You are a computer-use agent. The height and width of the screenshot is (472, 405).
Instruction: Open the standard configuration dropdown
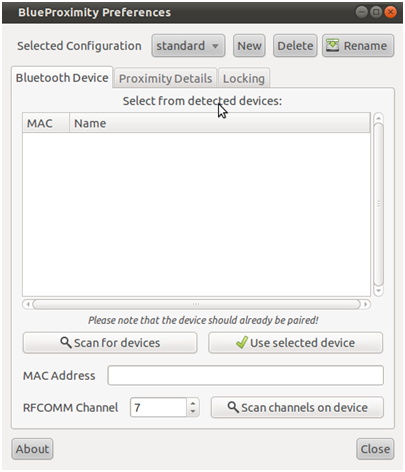pos(188,46)
